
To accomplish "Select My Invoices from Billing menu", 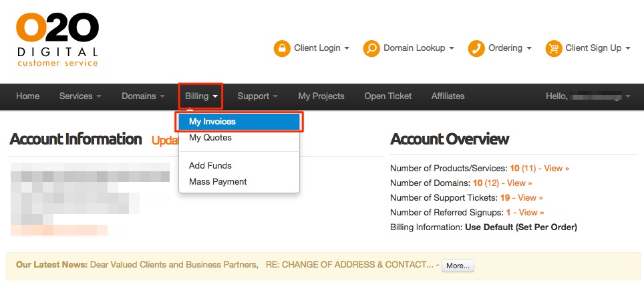I will [x=239, y=122].
